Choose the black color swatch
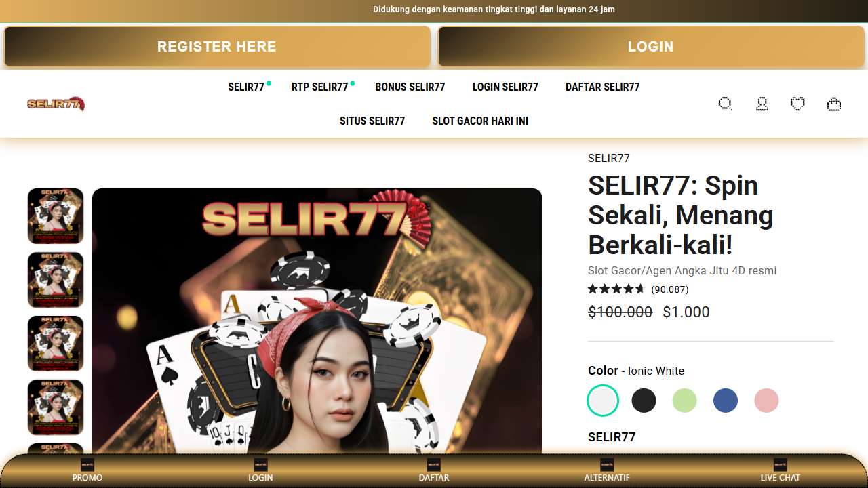The height and width of the screenshot is (488, 868). 644,401
